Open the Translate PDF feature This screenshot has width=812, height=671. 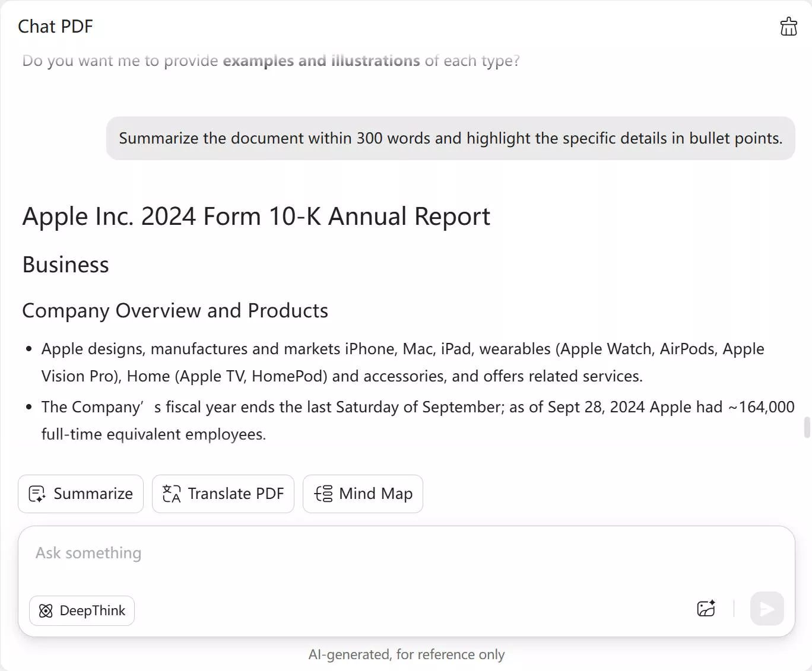click(x=223, y=494)
